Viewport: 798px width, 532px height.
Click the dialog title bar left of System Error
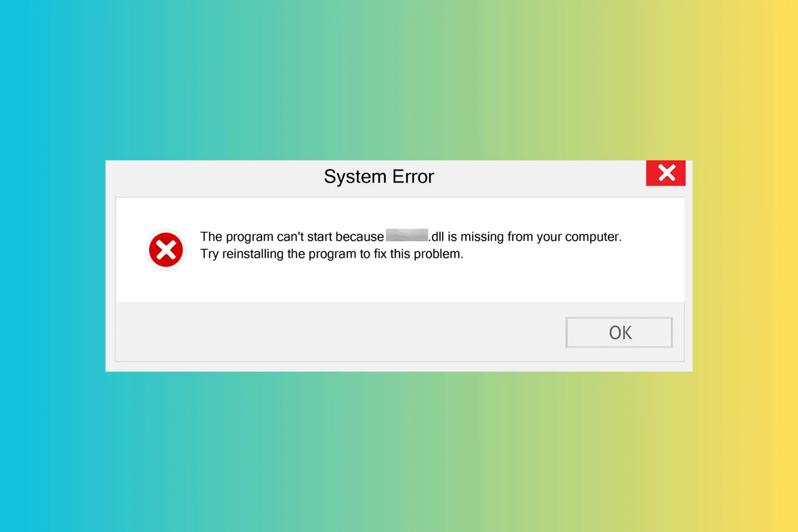pos(213,178)
